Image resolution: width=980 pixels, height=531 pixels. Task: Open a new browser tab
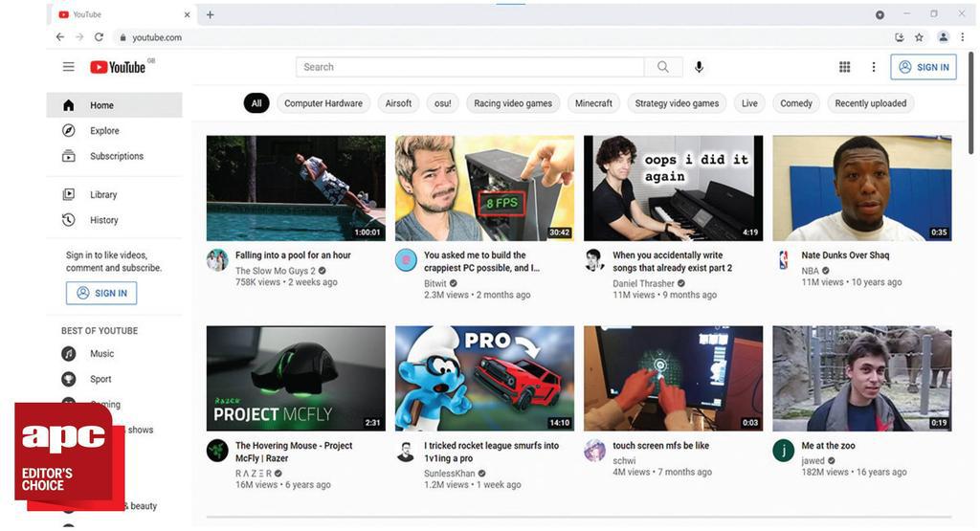[x=210, y=14]
